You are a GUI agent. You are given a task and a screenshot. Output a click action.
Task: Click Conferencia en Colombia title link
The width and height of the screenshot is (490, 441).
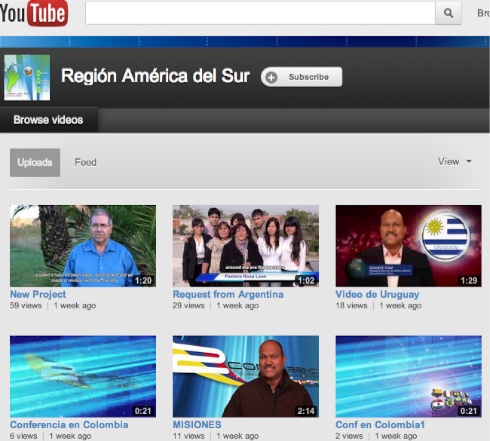[x=69, y=425]
